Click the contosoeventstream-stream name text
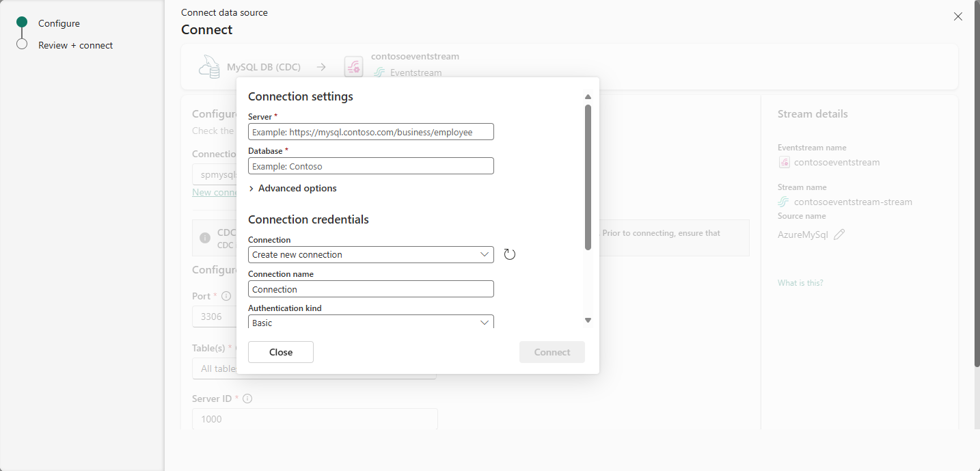The image size is (980, 471). 853,202
